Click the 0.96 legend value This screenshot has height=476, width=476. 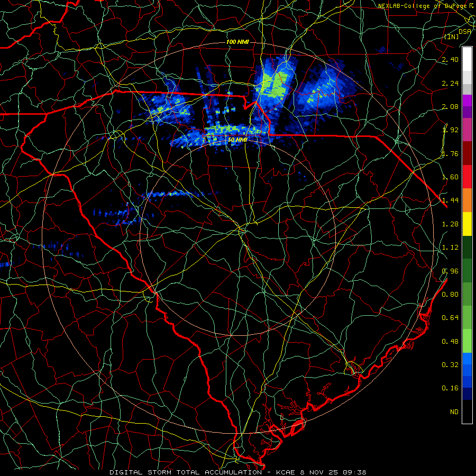450,271
